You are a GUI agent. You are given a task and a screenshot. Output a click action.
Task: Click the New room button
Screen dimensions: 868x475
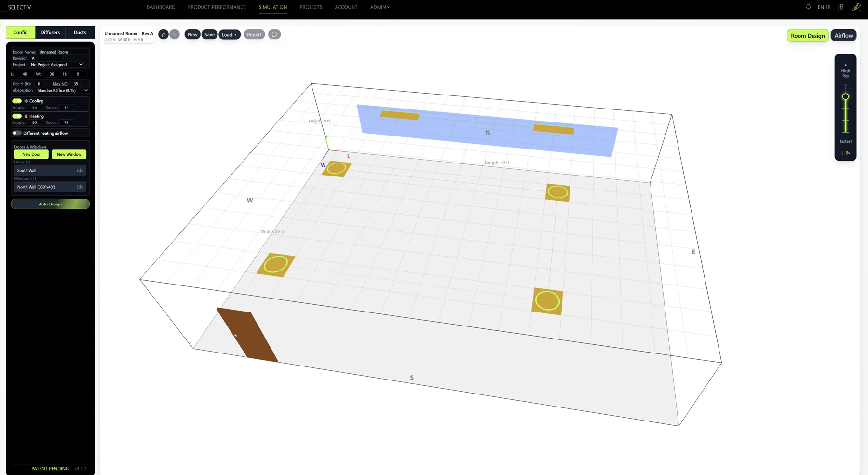click(x=192, y=35)
